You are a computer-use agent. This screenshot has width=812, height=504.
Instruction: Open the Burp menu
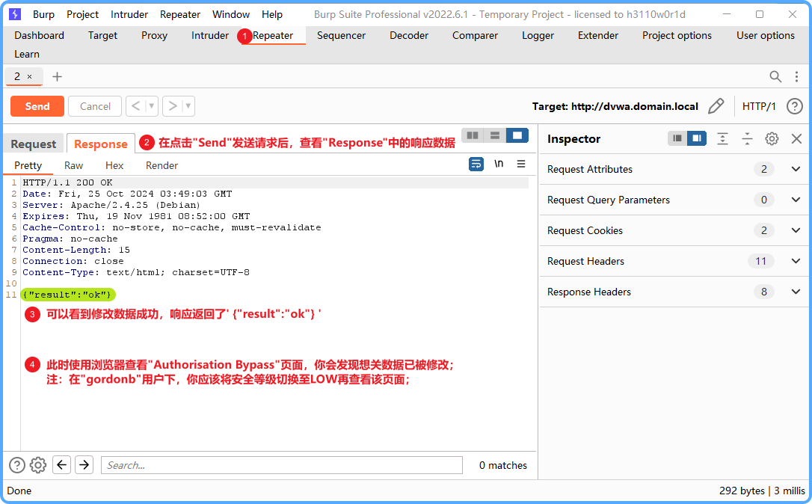click(43, 14)
